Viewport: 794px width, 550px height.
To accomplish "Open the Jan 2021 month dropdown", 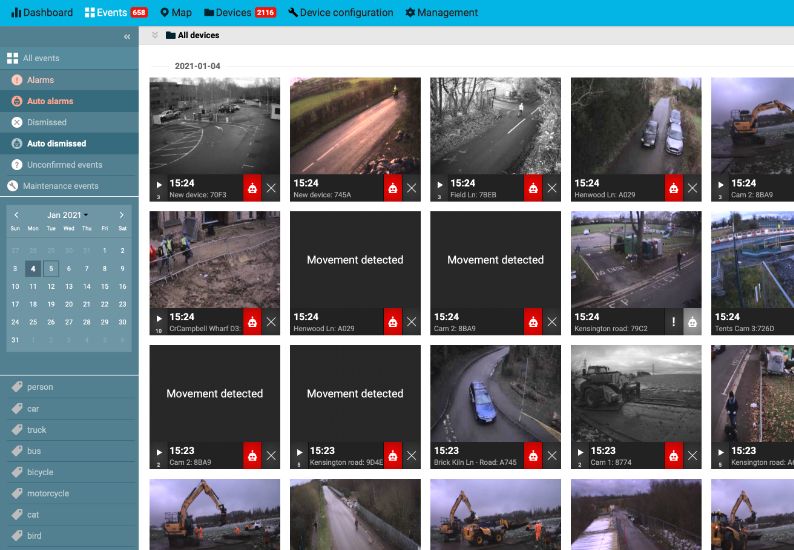I will (68, 215).
